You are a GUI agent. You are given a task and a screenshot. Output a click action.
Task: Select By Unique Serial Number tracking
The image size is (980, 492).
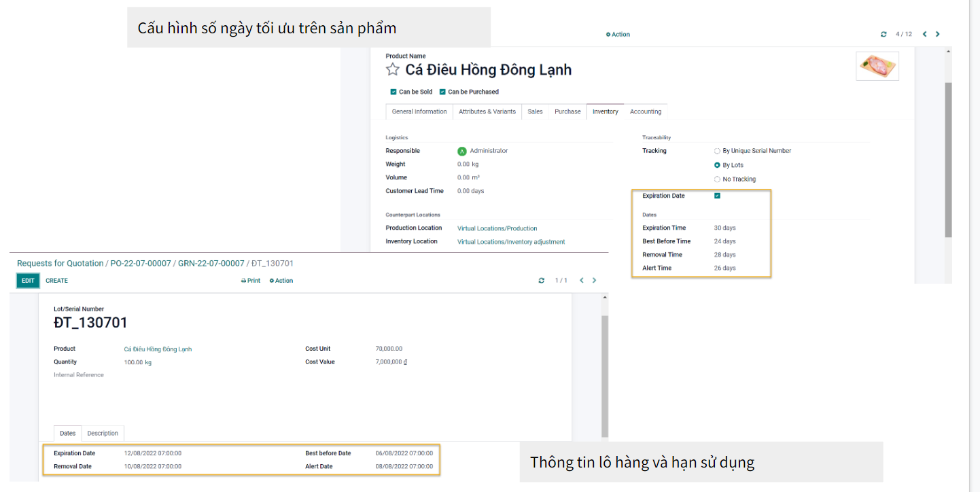coord(717,151)
